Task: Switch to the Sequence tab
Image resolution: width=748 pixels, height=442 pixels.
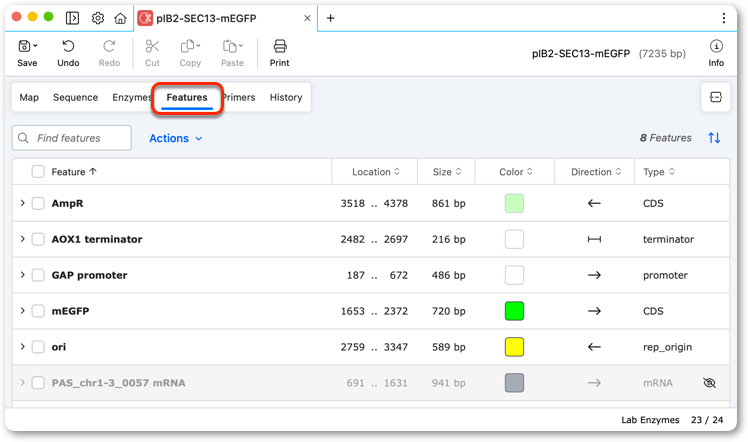Action: click(x=75, y=97)
